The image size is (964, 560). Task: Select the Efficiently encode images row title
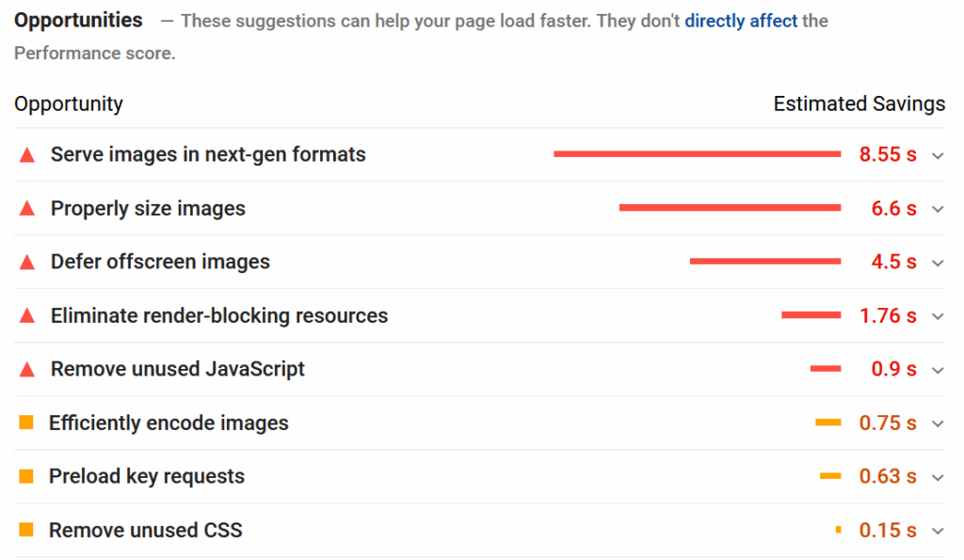pos(169,424)
